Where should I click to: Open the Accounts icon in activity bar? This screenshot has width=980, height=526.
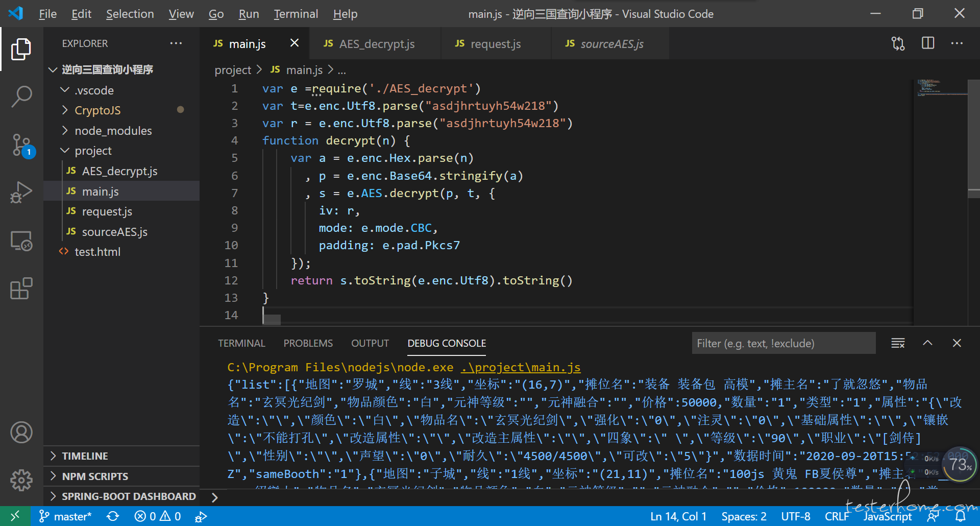(21, 433)
